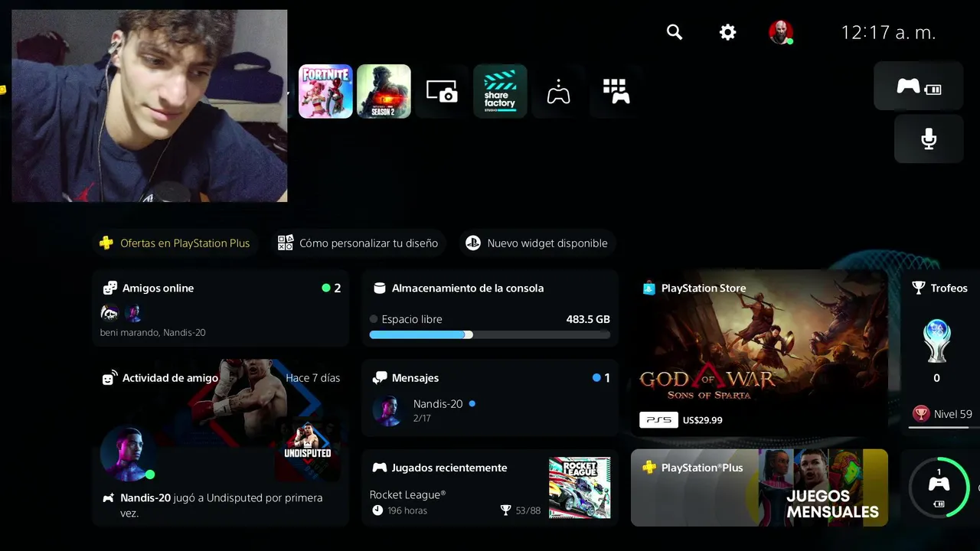The image size is (980, 551).
Task: Launch the Season 2 game tile
Action: 384,91
